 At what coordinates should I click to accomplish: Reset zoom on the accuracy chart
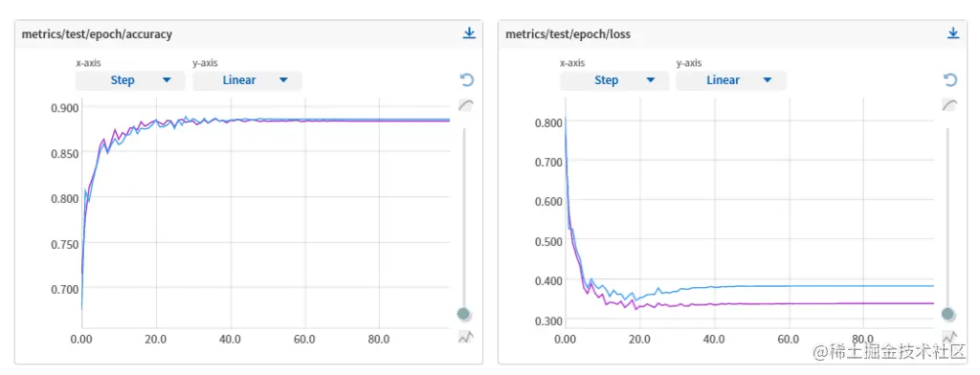467,80
